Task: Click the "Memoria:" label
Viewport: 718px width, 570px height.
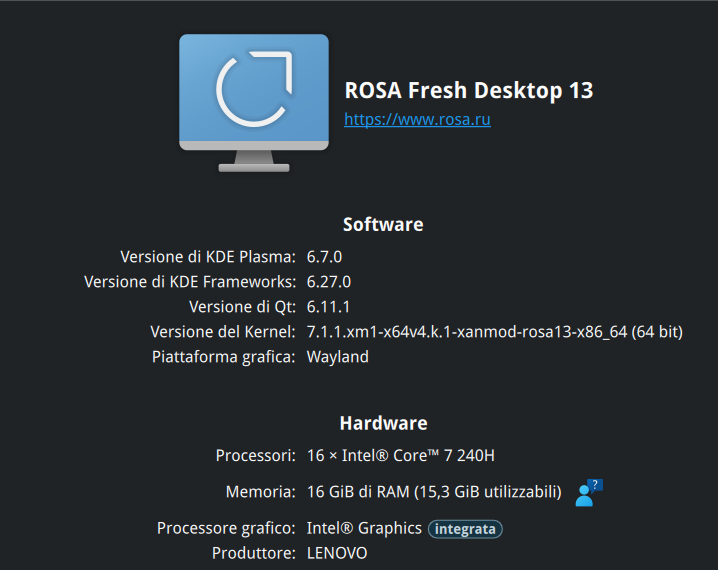Action: pos(261,492)
